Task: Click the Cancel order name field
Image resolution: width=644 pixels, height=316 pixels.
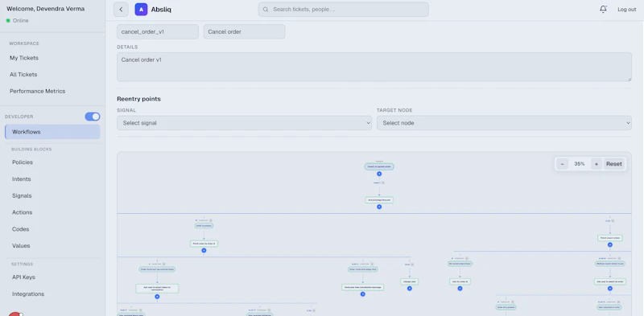Action: click(x=245, y=31)
